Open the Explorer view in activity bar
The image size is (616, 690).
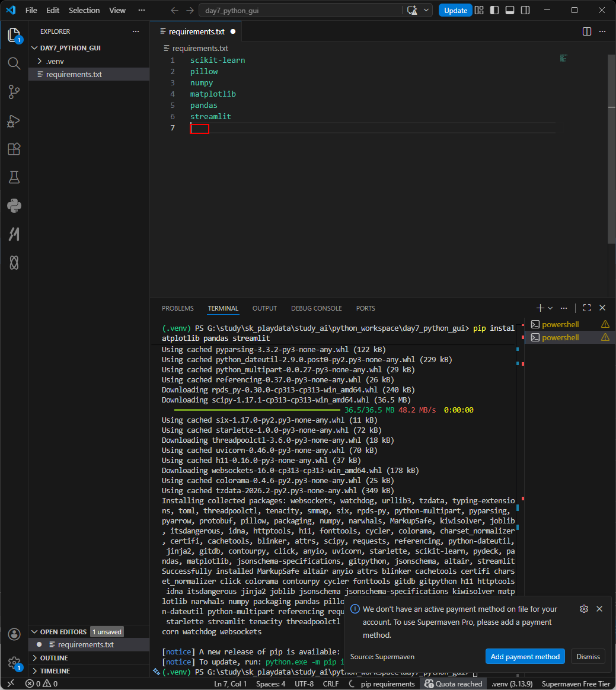[x=14, y=35]
